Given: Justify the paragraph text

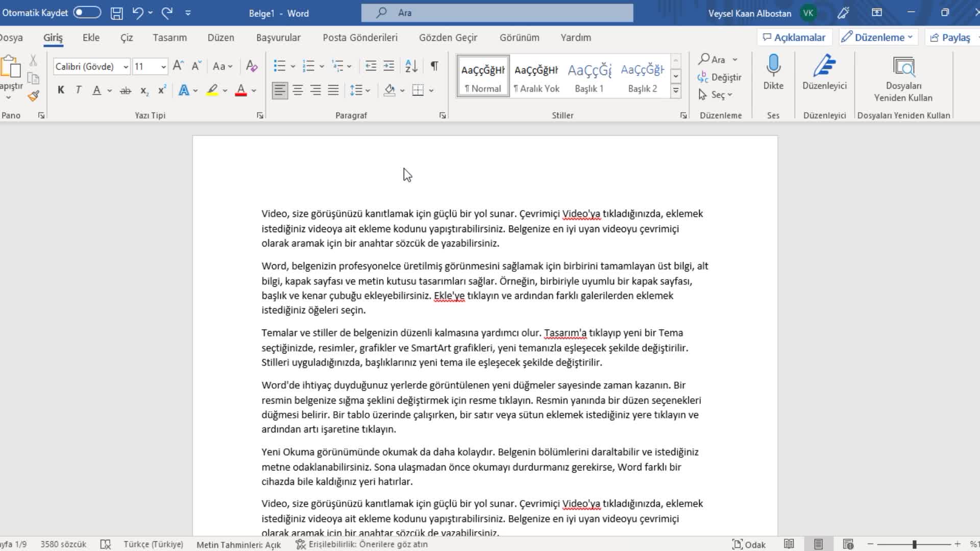Looking at the screenshot, I should point(333,90).
